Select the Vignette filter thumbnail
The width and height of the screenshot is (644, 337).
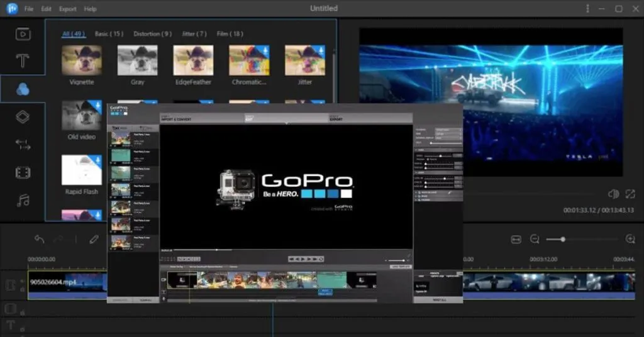tap(82, 60)
